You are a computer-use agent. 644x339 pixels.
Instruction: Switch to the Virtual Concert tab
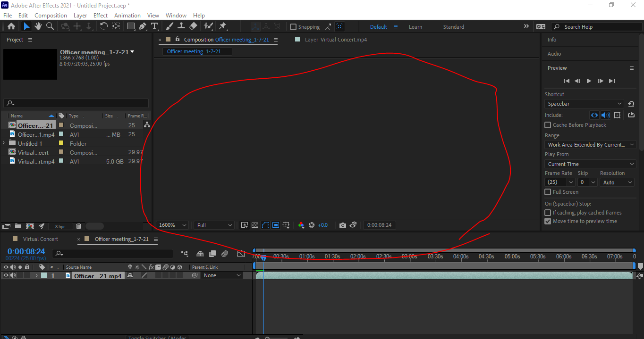tap(40, 239)
